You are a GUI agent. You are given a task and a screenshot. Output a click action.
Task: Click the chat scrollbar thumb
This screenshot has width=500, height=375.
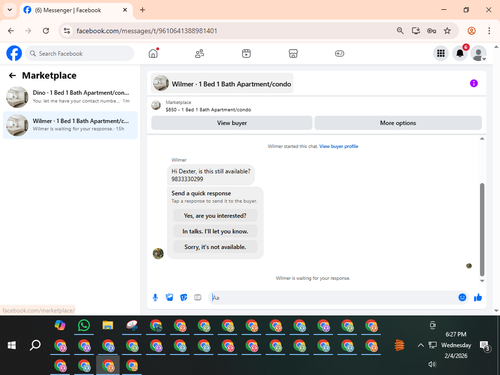click(x=482, y=229)
